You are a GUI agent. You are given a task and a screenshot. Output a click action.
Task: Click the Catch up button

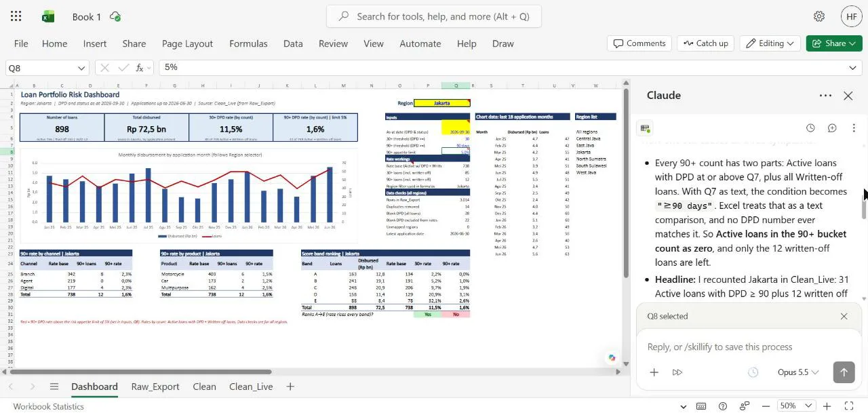click(x=705, y=43)
